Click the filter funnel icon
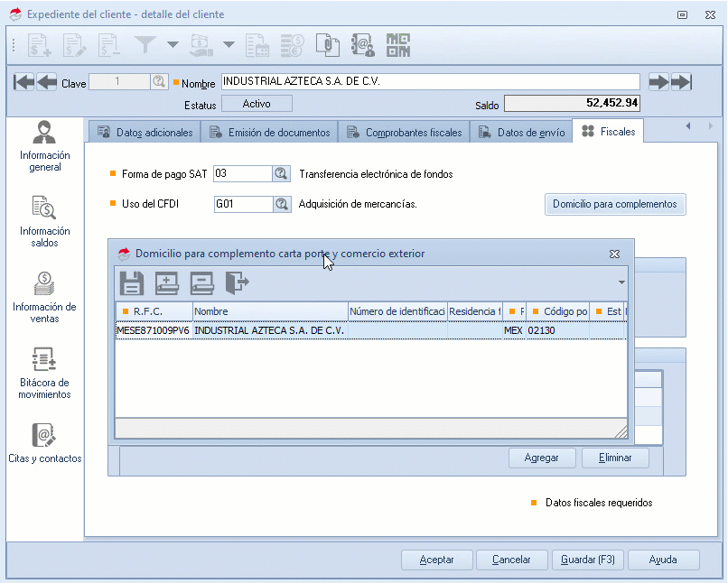Screen dimensions: 728x583 pyautogui.click(x=145, y=45)
